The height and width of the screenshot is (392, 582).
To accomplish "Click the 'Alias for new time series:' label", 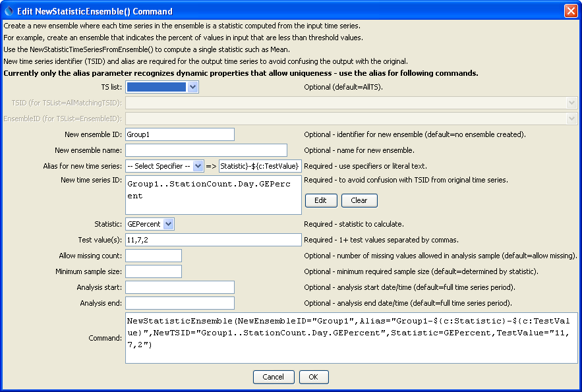I will click(82, 166).
